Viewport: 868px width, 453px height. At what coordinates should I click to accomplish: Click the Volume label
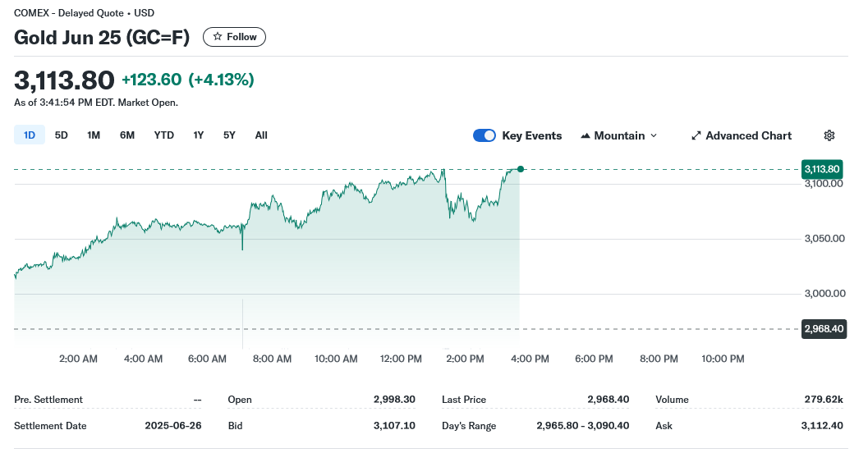point(672,400)
